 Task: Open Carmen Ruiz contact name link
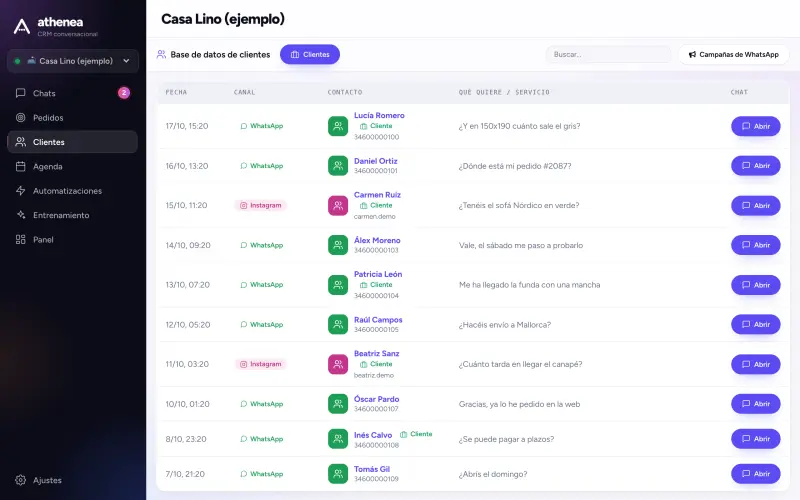click(378, 195)
